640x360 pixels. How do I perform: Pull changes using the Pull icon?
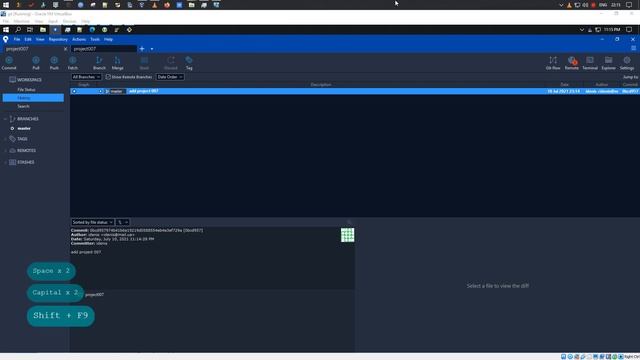coord(36,63)
